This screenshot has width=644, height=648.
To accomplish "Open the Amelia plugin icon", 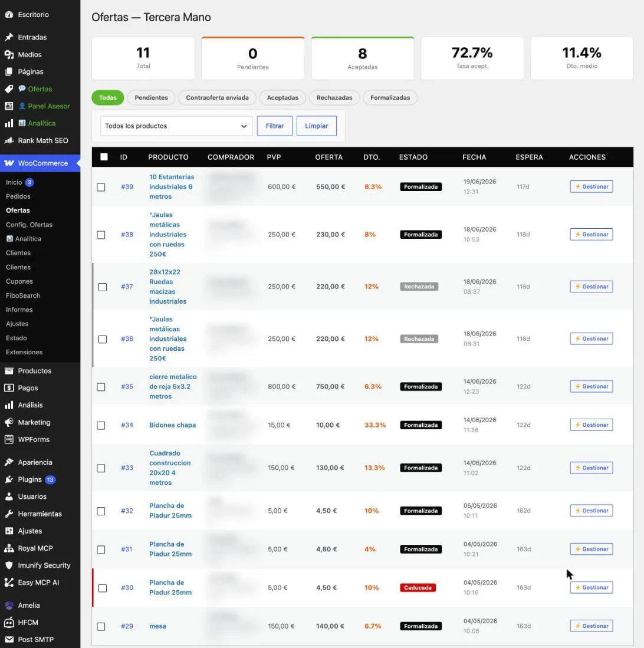I will pos(9,606).
